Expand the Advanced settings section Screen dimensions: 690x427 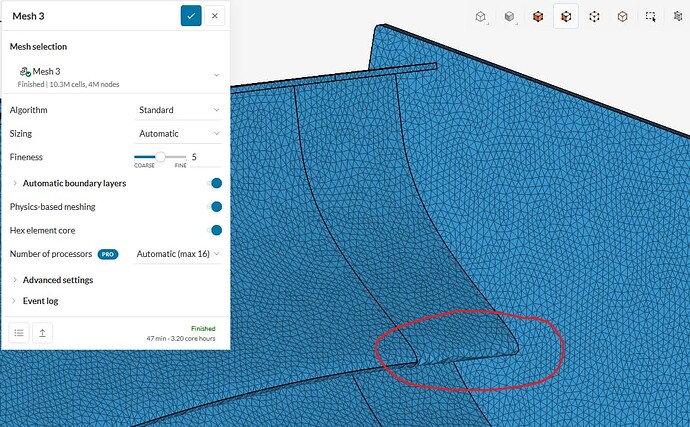(15, 280)
